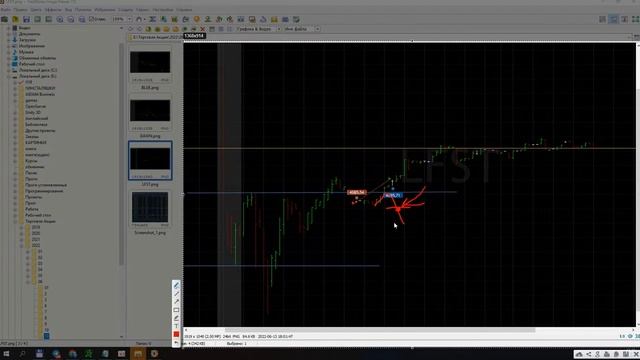Select the Программирование folder
The image size is (640, 360).
click(x=44, y=191)
